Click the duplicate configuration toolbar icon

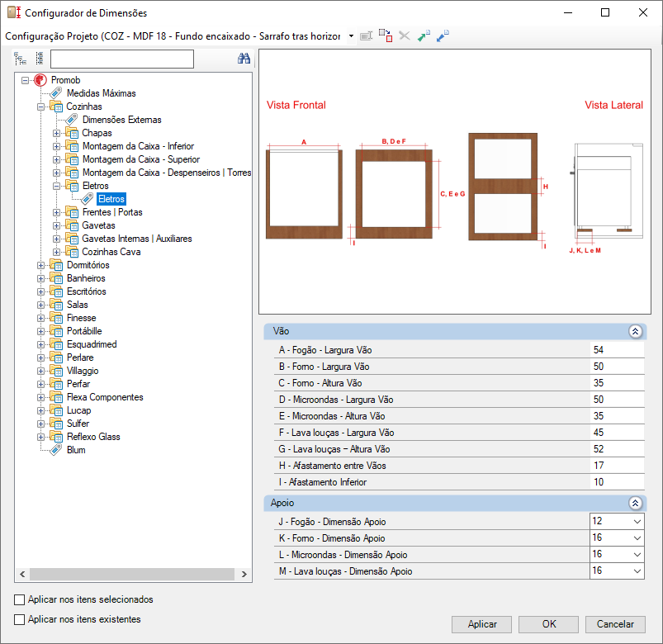386,36
